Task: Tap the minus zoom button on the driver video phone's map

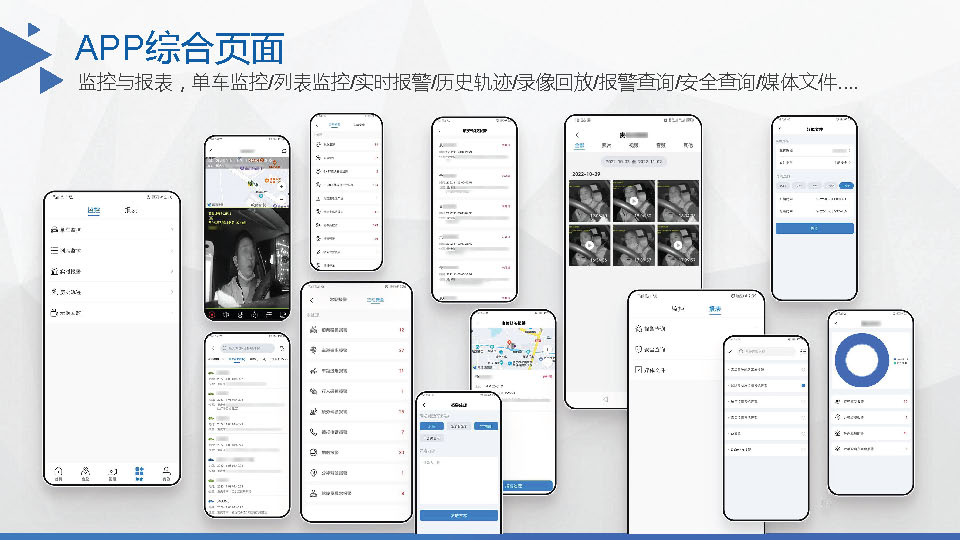Action: tap(282, 199)
